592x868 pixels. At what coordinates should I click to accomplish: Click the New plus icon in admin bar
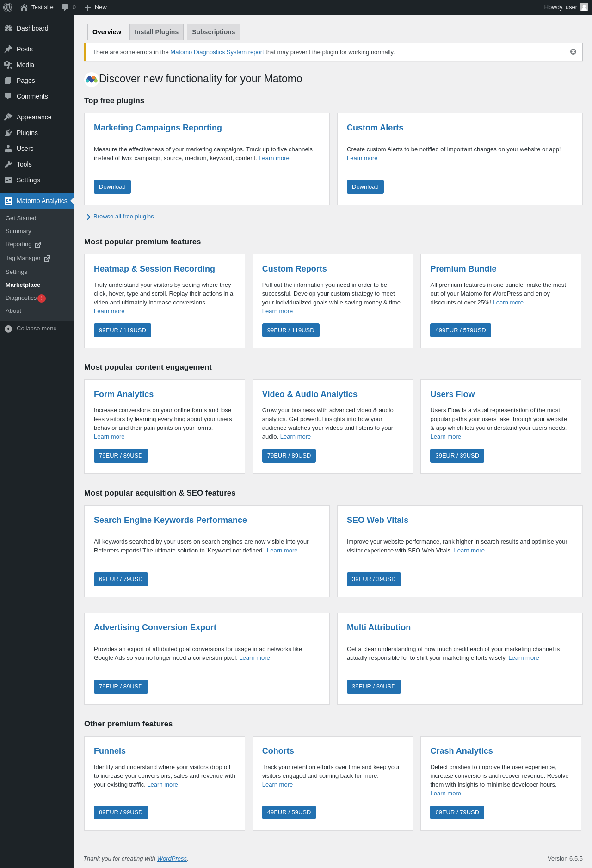click(87, 7)
